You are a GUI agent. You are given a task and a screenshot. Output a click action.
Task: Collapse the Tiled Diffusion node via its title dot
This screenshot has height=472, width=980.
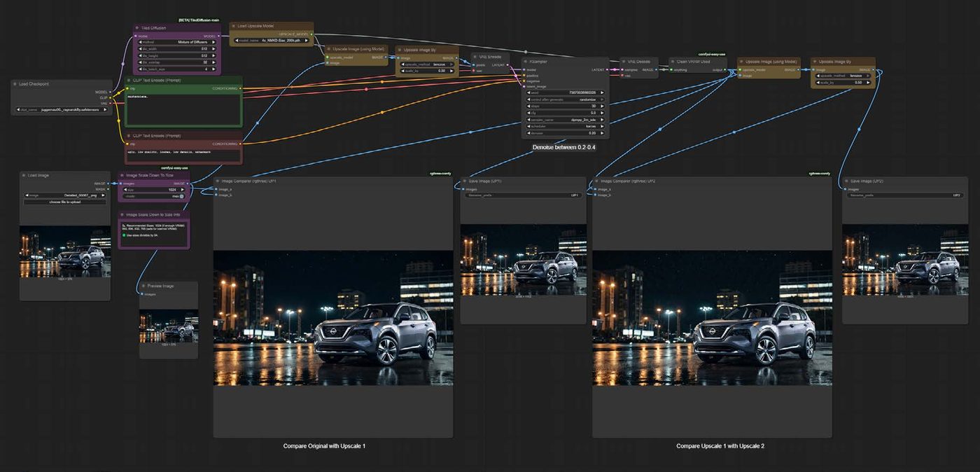tap(137, 28)
